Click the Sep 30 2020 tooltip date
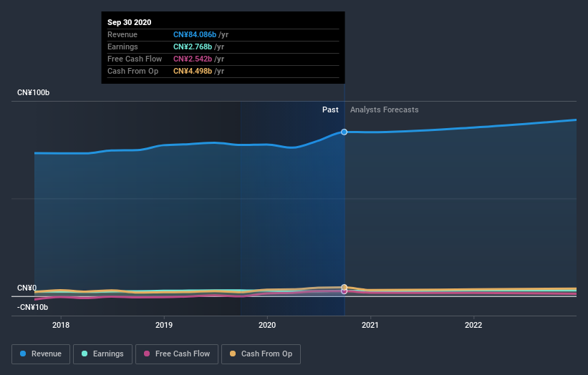The image size is (588, 375). [130, 22]
